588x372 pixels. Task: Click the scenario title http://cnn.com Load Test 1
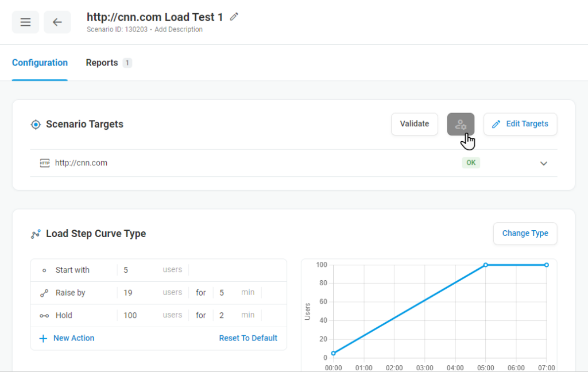pos(155,17)
